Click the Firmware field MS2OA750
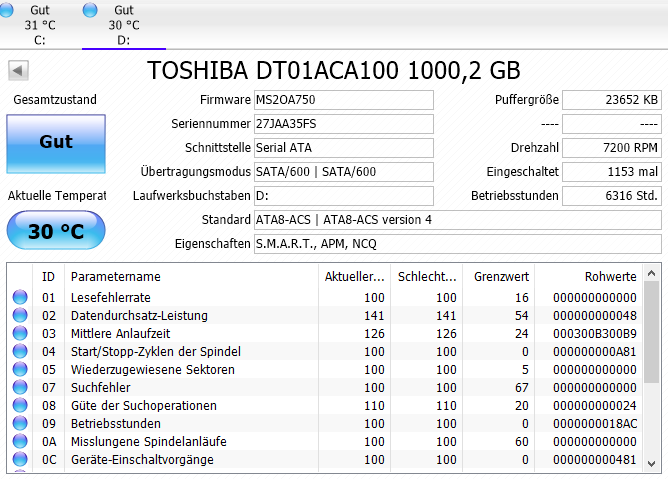The image size is (668, 479). point(344,100)
